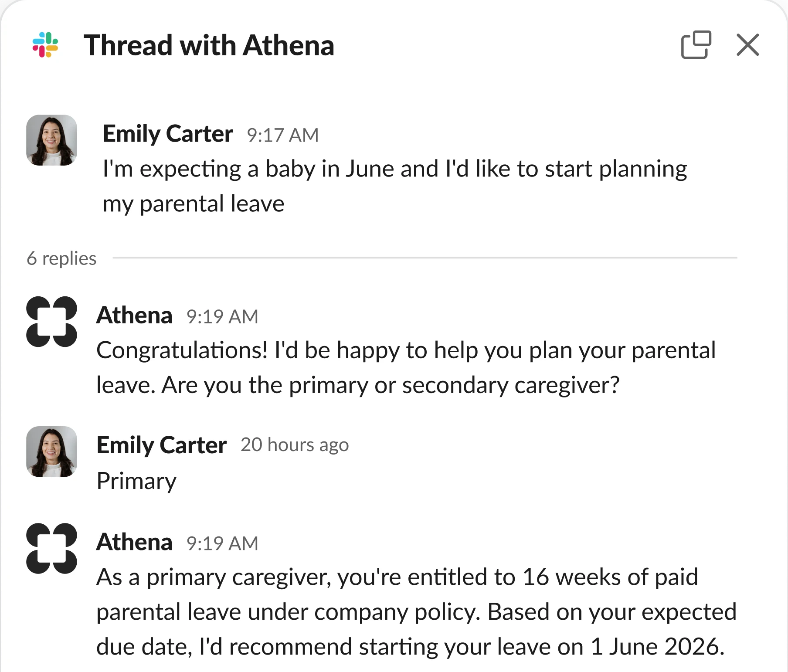This screenshot has width=788, height=672.
Task: Click the thread divider line after 6 replies
Action: (425, 258)
